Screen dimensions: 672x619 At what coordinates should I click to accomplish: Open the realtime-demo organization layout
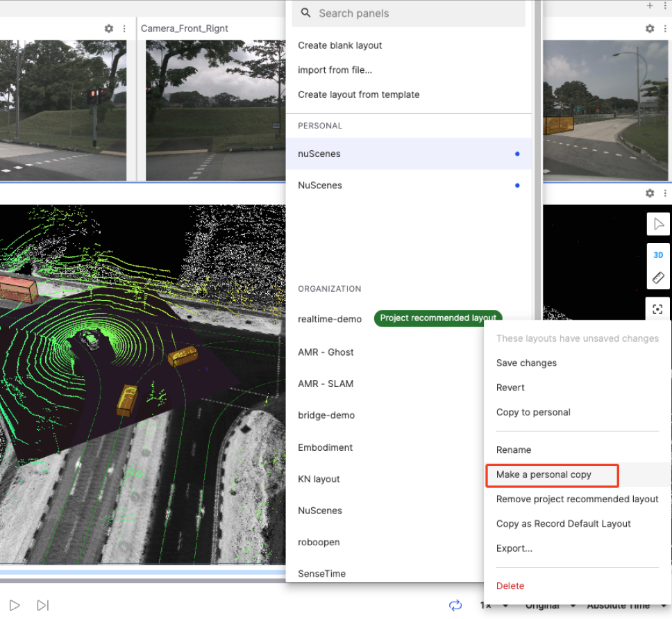[x=330, y=319]
